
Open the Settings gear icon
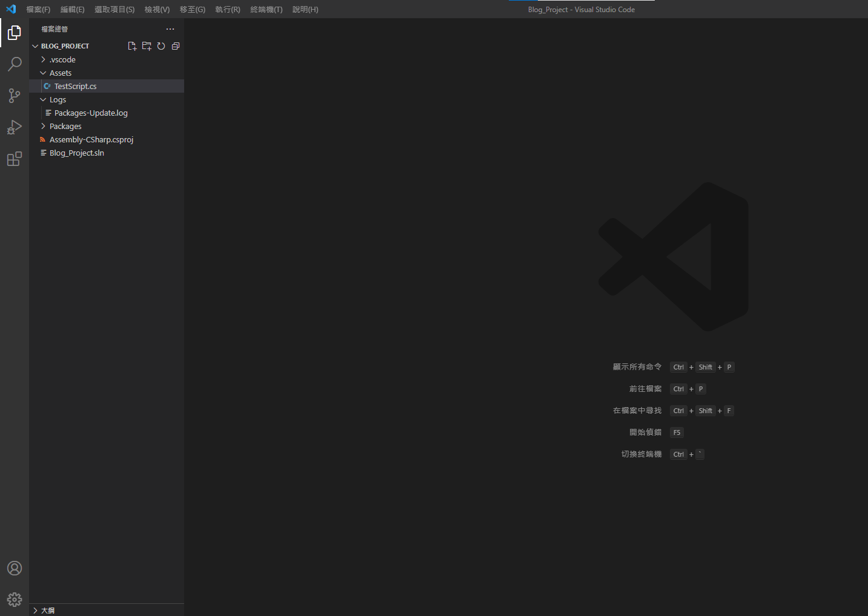pyautogui.click(x=14, y=599)
